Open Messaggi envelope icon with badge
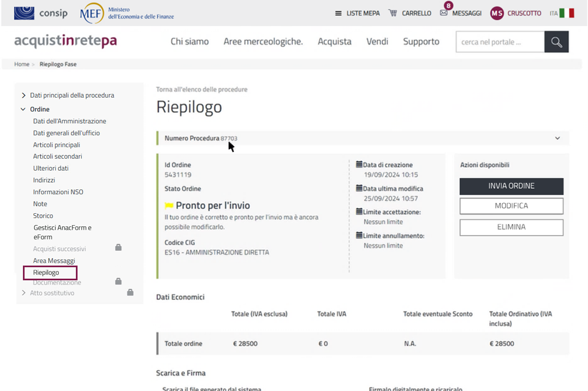The width and height of the screenshot is (588, 391). tap(444, 13)
